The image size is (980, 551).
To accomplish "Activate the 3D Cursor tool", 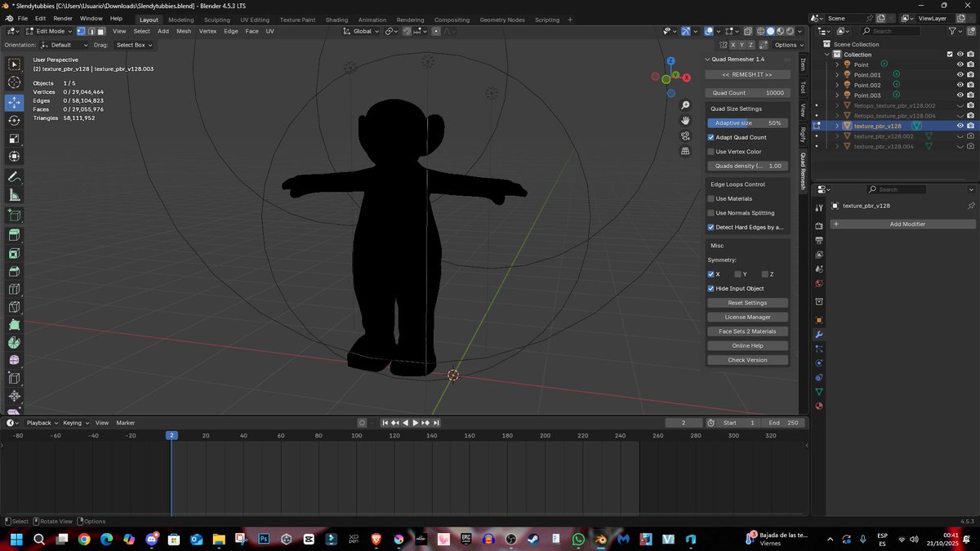I will click(14, 82).
